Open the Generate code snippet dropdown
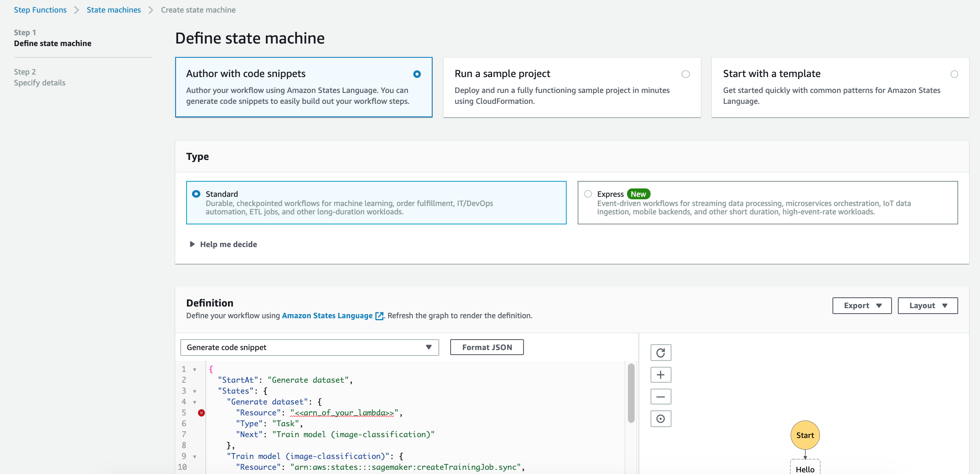This screenshot has width=980, height=474. (309, 348)
